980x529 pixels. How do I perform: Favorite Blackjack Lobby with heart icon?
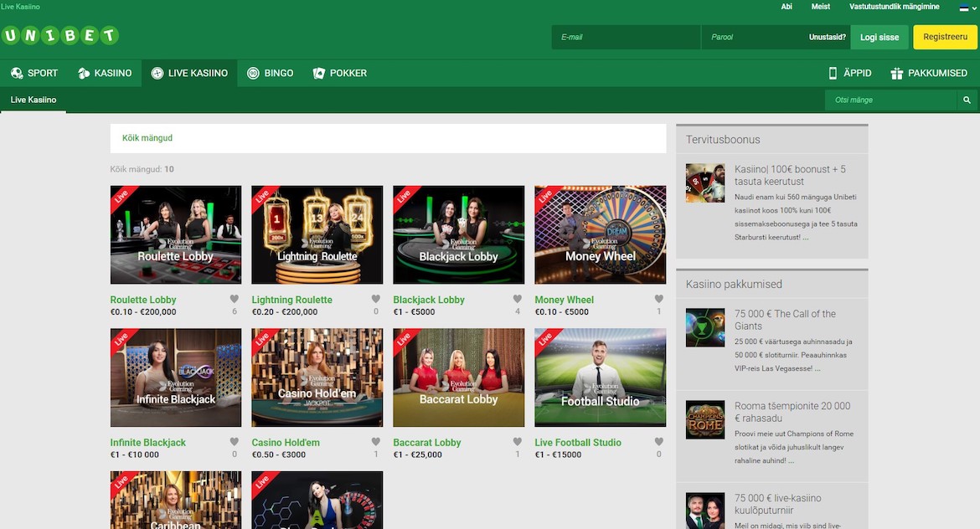518,299
